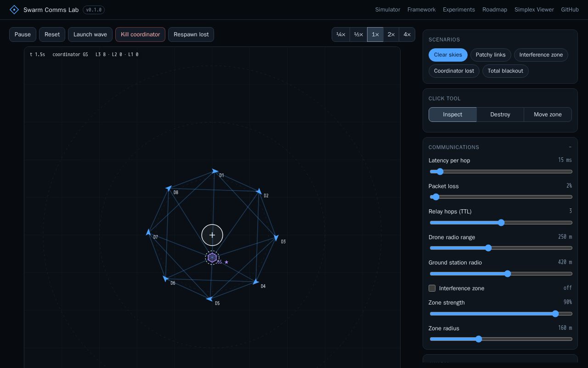Inspect drone D5 at the formation's bottom
588x368 pixels.
[209, 299]
